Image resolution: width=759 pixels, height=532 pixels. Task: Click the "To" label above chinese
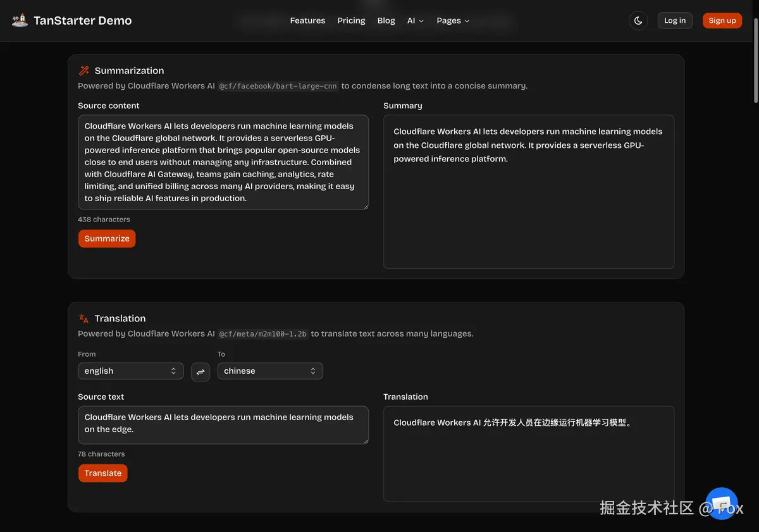click(221, 354)
